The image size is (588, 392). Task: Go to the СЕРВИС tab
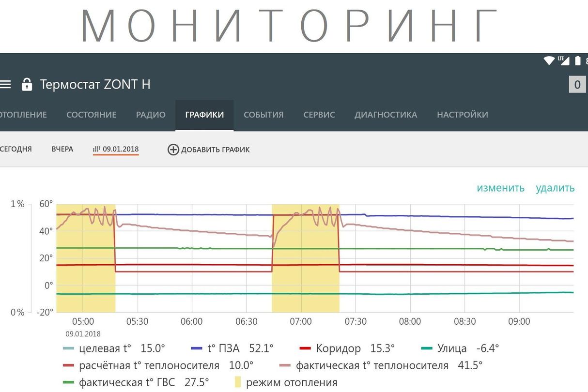pyautogui.click(x=319, y=115)
